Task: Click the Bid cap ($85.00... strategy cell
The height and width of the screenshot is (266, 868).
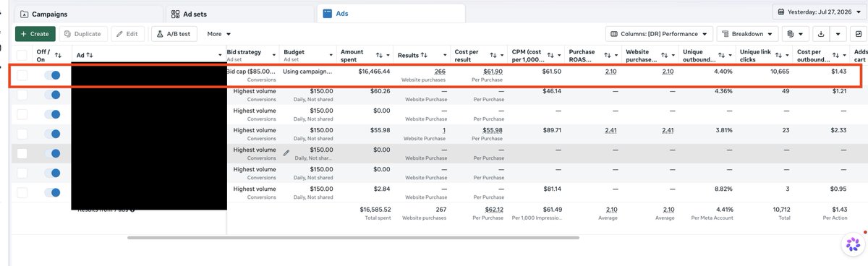Action: 252,72
